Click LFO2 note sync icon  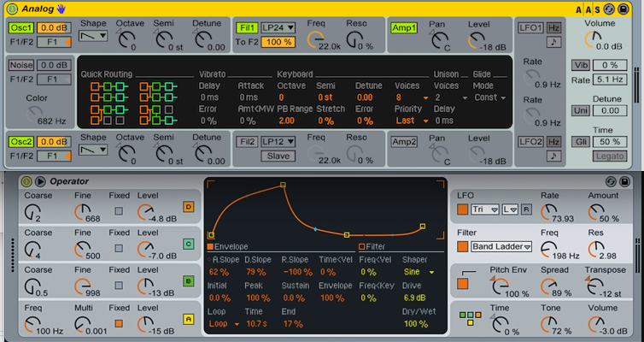(553, 156)
